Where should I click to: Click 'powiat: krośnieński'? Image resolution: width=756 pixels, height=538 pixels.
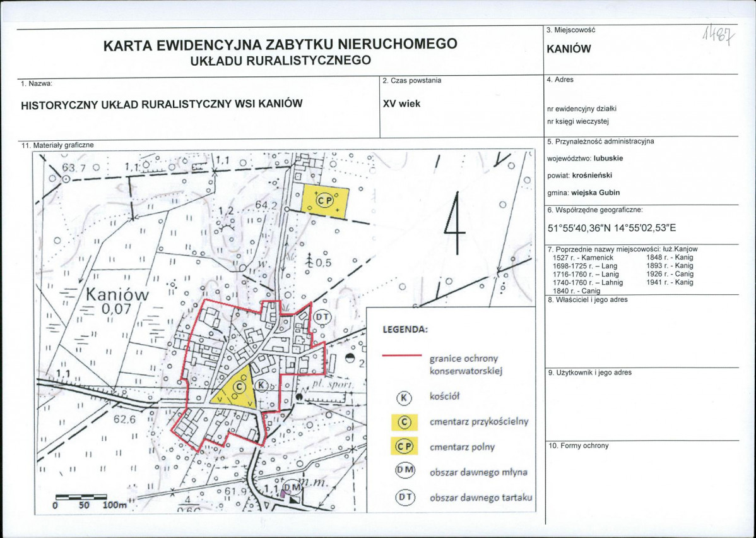tap(579, 176)
